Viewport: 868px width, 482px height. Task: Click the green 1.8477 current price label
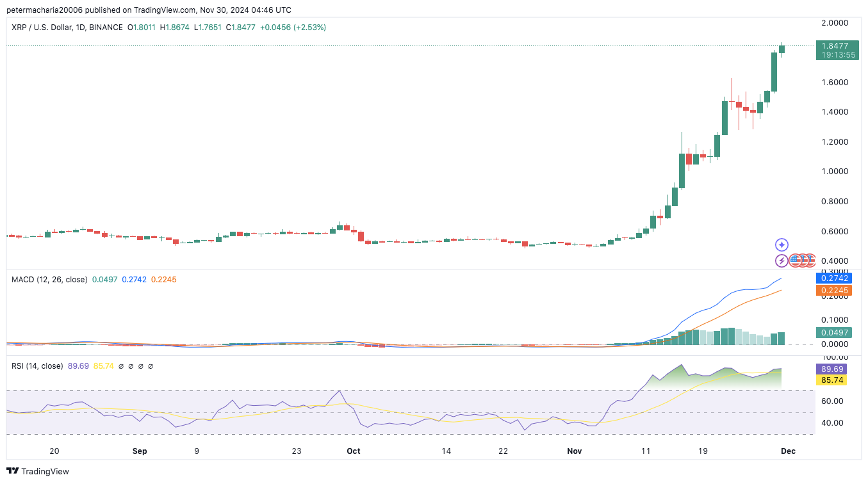click(837, 45)
